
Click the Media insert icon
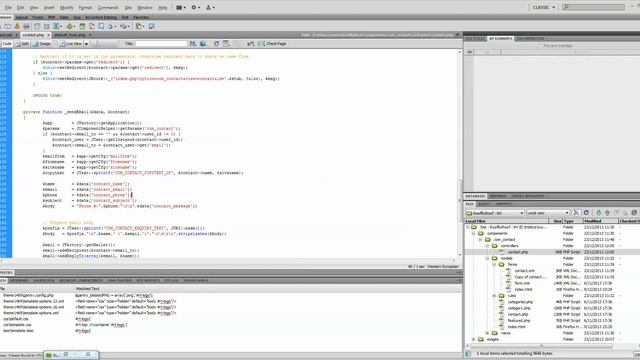70,26
